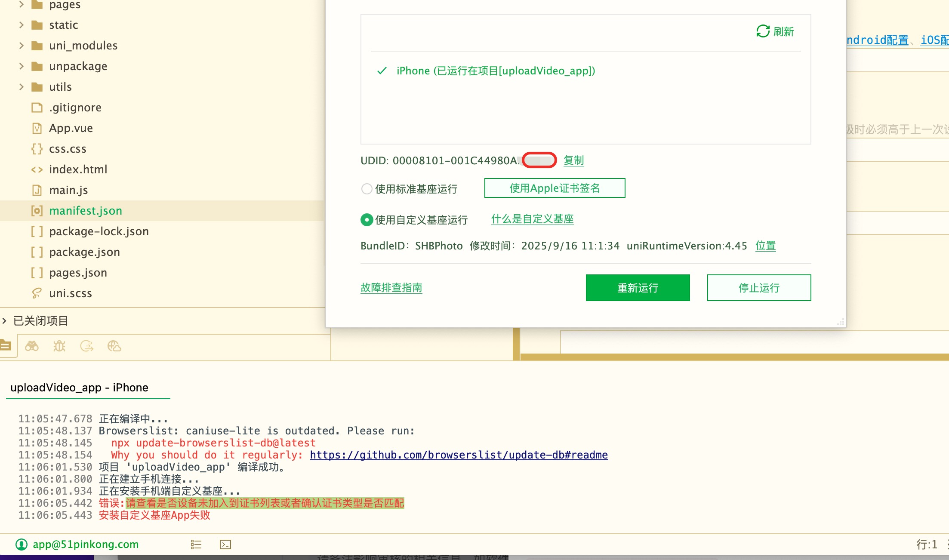
Task: Select standard base run option (使用标准基座运行)
Action: pyautogui.click(x=367, y=189)
